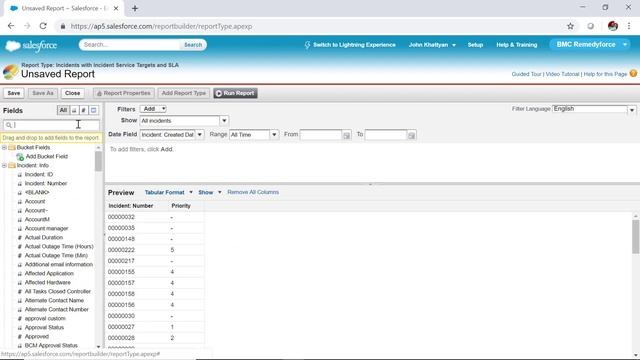Image resolution: width=640 pixels, height=360 pixels.
Task: Click the From date input field
Action: tap(321, 135)
